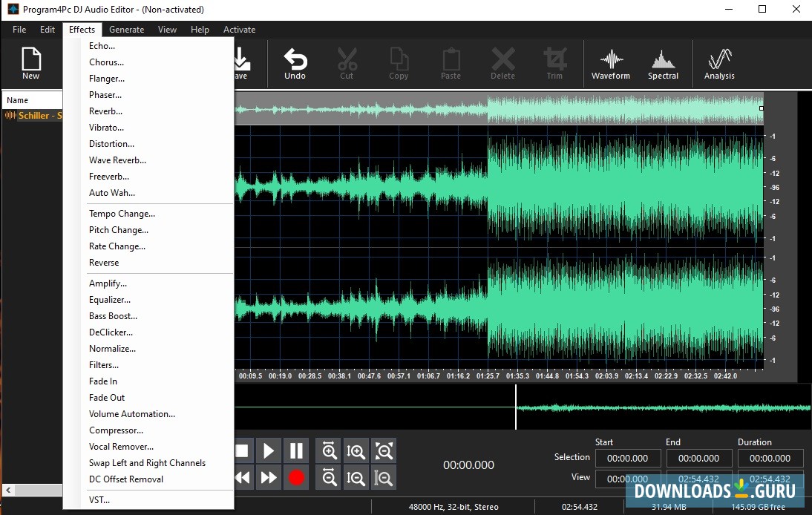Click the Undo icon
Screen dimensions: 812x515
click(x=295, y=63)
